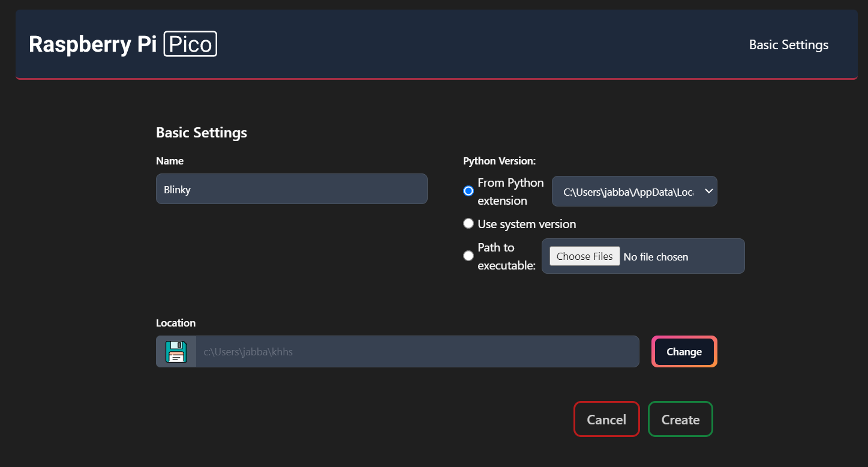Select the Use system version radio button
Image resolution: width=868 pixels, height=467 pixels.
point(468,224)
